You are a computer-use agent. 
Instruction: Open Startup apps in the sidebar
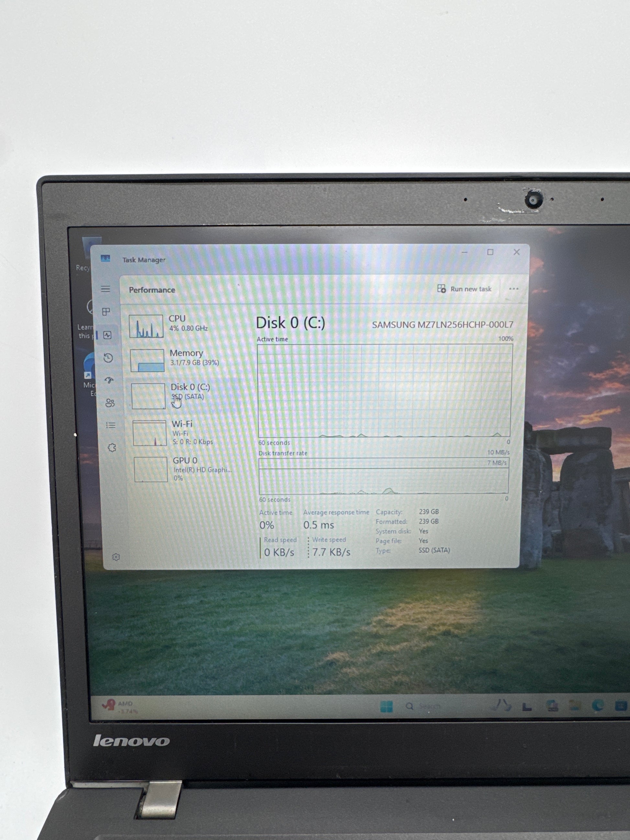[109, 380]
